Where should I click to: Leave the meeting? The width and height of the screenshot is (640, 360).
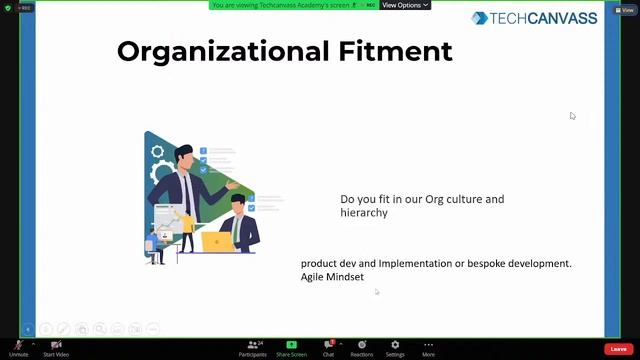click(618, 349)
